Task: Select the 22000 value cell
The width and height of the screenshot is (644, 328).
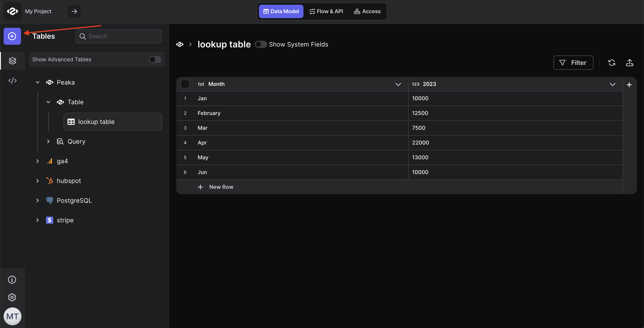Action: 515,143
